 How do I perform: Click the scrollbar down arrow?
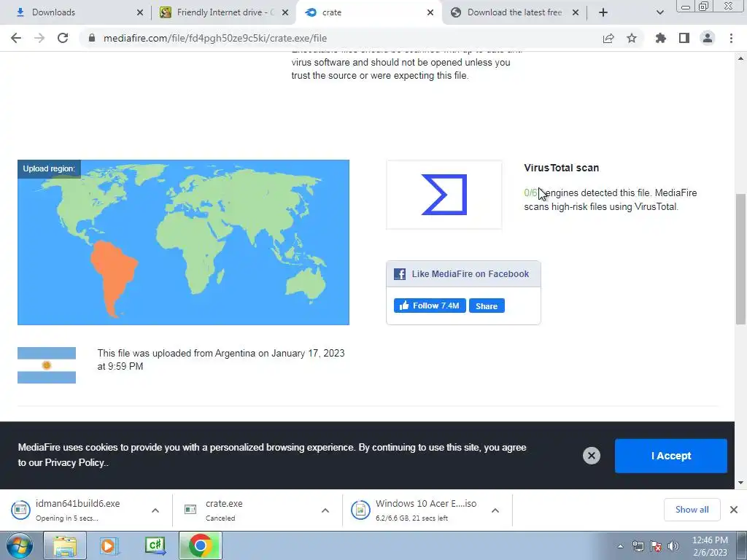pos(741,483)
